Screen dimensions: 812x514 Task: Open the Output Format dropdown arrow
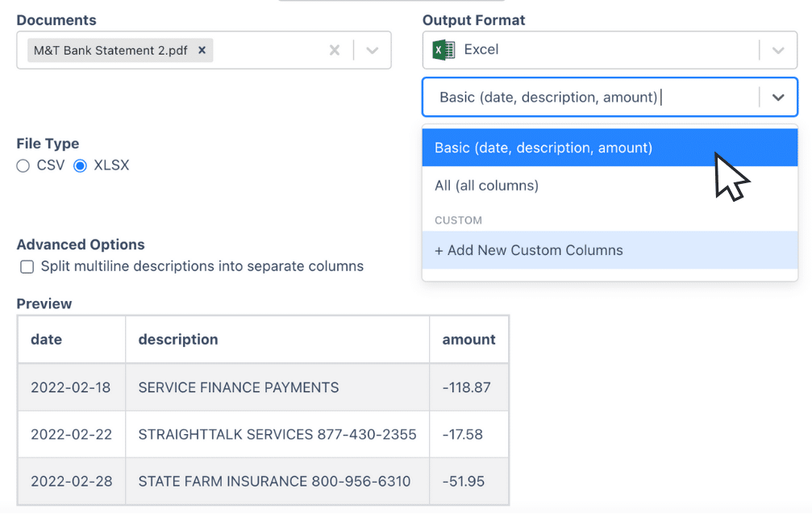[778, 50]
